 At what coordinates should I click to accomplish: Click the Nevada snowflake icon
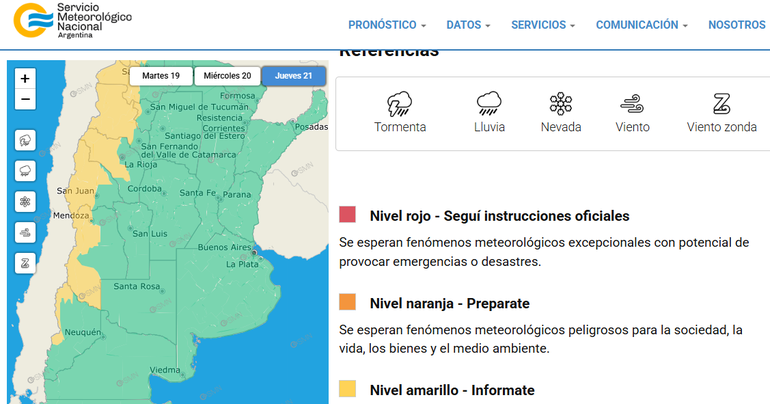[561, 104]
